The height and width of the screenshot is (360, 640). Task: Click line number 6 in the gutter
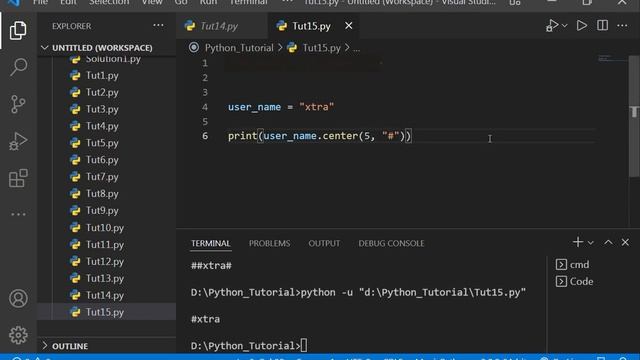pos(205,136)
